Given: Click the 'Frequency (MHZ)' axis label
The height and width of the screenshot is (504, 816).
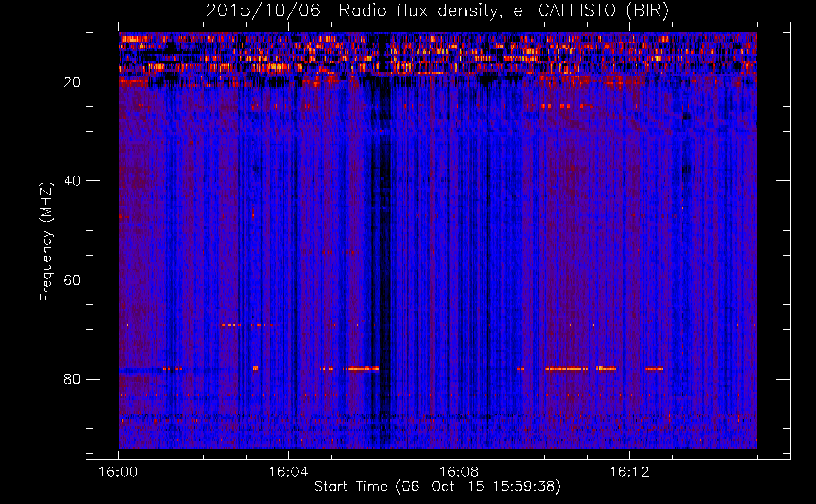Looking at the screenshot, I should [46, 242].
